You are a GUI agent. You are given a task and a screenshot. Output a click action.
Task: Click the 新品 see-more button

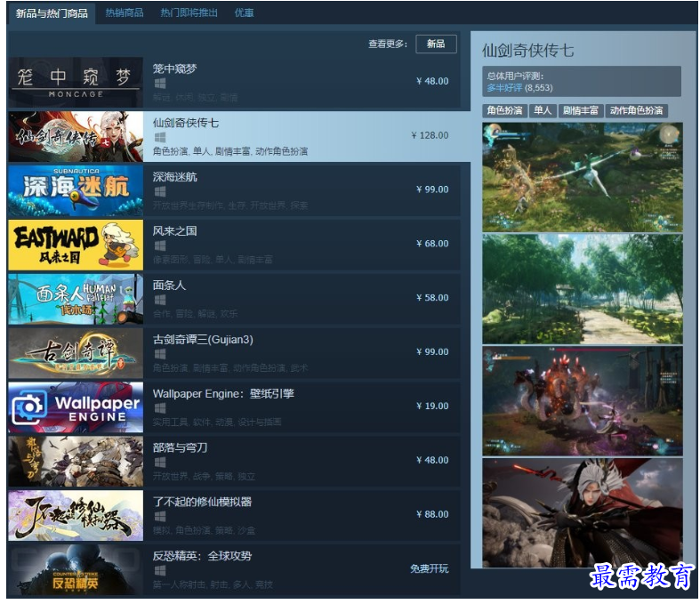(x=436, y=44)
